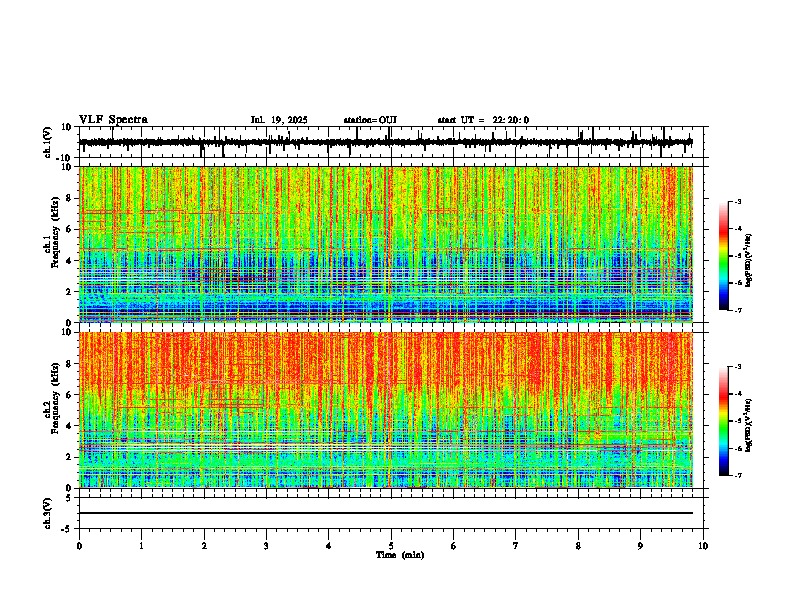Click time axis tick label "3"
Screen dimensions: 792x612
pyautogui.click(x=266, y=546)
